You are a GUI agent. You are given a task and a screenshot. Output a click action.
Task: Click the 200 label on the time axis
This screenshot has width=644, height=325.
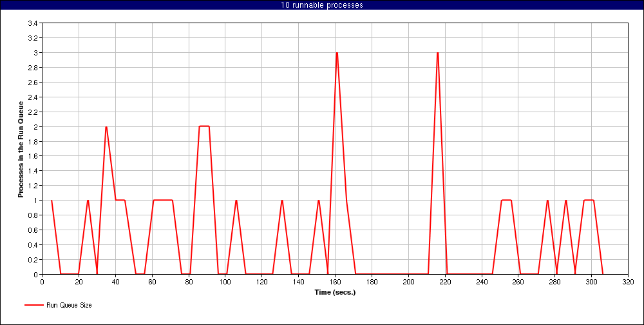408,282
